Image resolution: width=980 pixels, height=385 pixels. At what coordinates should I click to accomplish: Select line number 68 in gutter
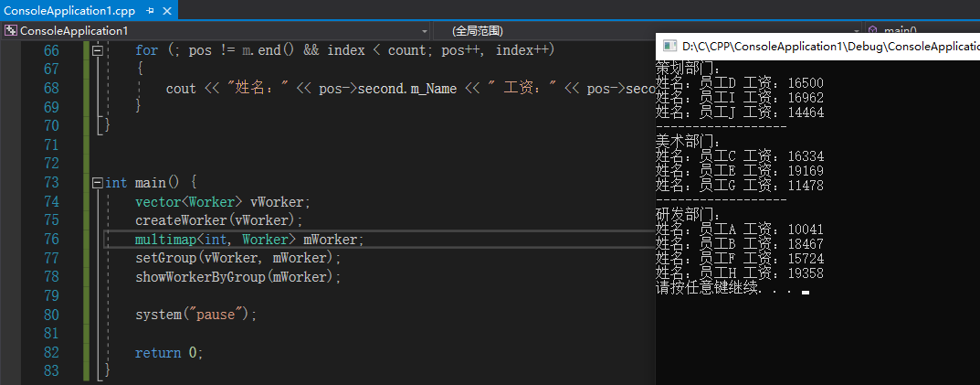coord(50,89)
